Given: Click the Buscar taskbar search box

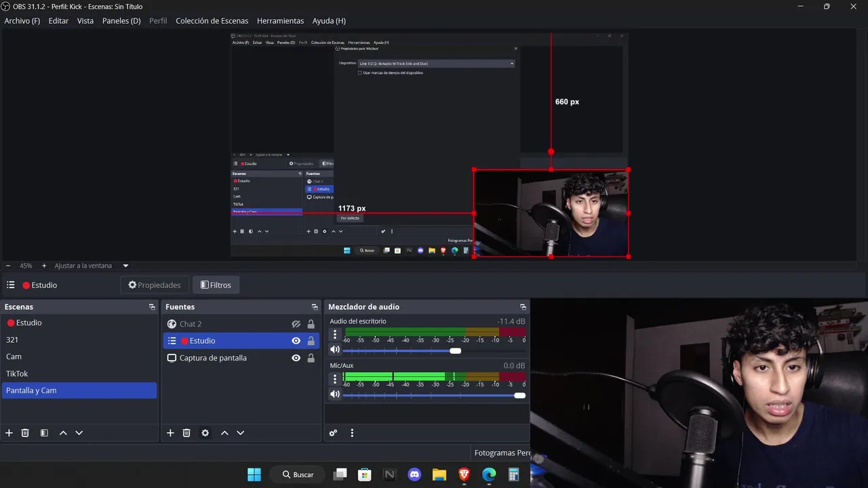Looking at the screenshot, I should [297, 474].
